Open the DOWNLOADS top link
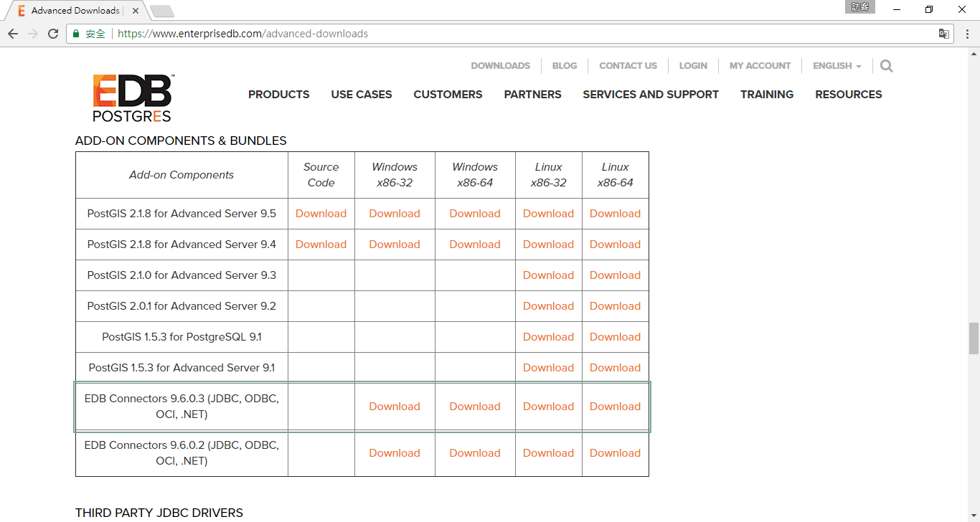This screenshot has width=980, height=522. click(x=500, y=65)
